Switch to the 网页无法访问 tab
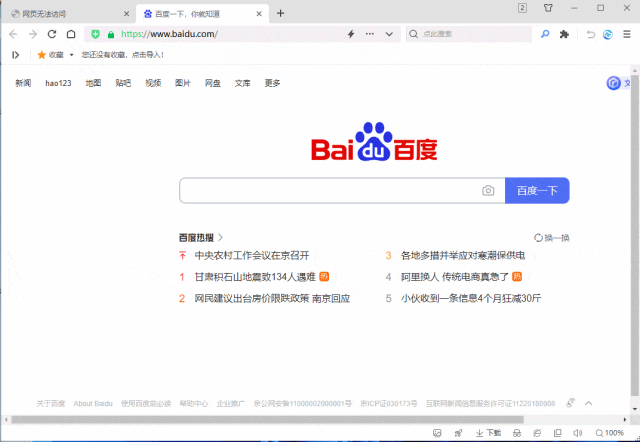Screen dimensions: 640x442 coord(67,13)
